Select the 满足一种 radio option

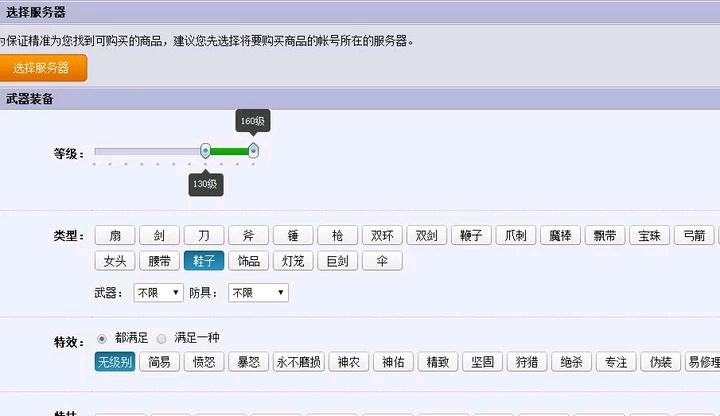(162, 339)
